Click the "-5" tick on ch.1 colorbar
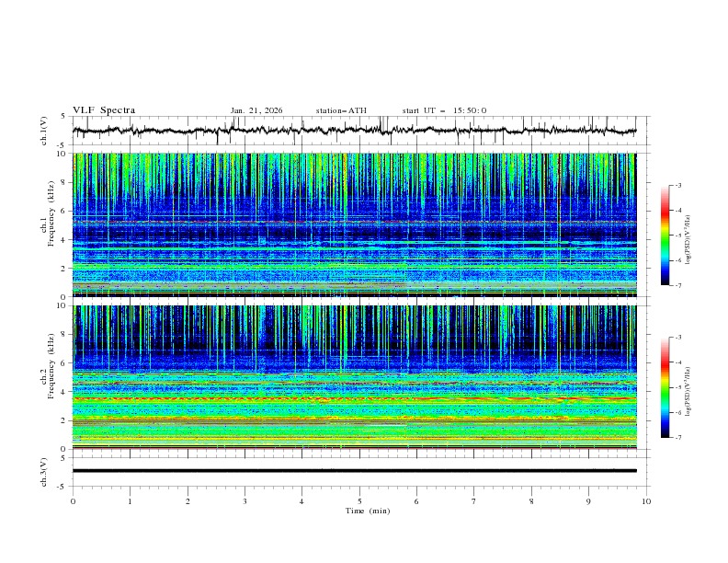 click(x=677, y=236)
